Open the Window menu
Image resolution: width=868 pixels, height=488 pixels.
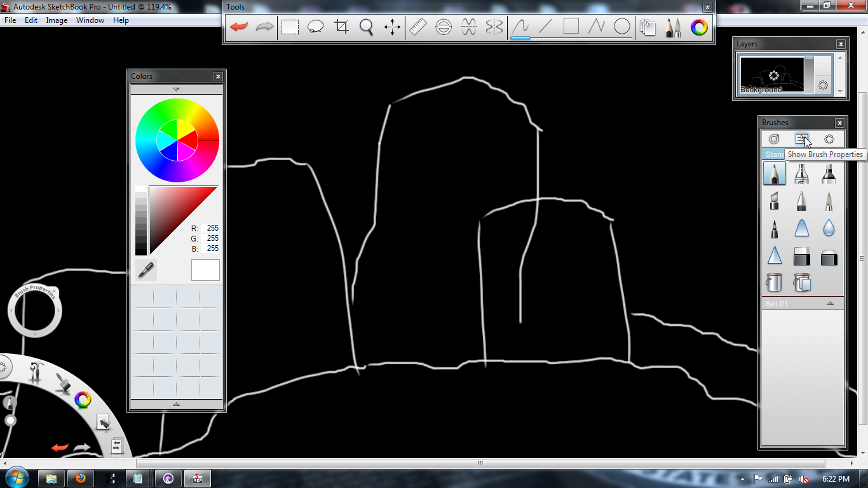click(x=90, y=20)
